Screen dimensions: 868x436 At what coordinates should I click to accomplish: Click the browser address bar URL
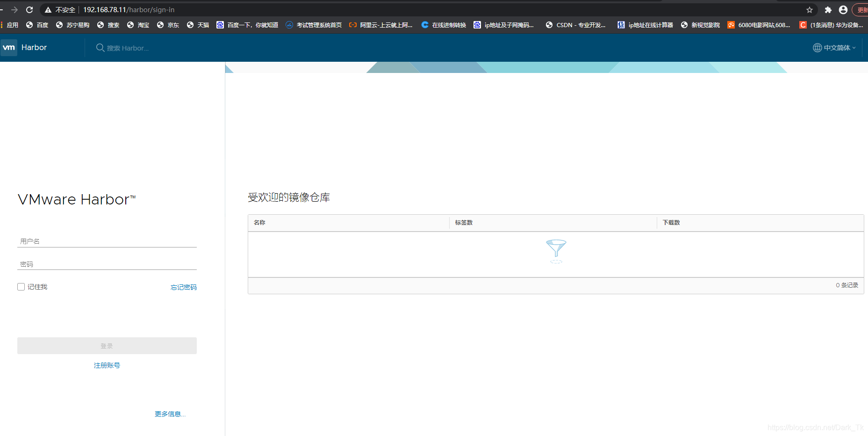click(x=129, y=10)
